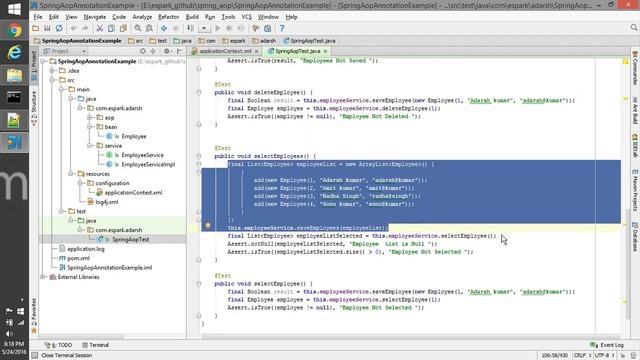Click the hide Project panel icon
The image size is (640, 360).
(x=179, y=51)
